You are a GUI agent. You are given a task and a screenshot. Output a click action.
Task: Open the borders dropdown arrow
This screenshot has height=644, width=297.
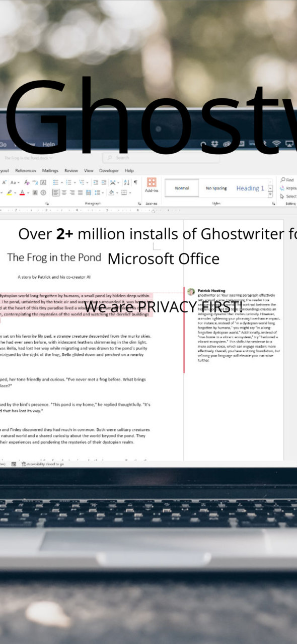tap(130, 192)
